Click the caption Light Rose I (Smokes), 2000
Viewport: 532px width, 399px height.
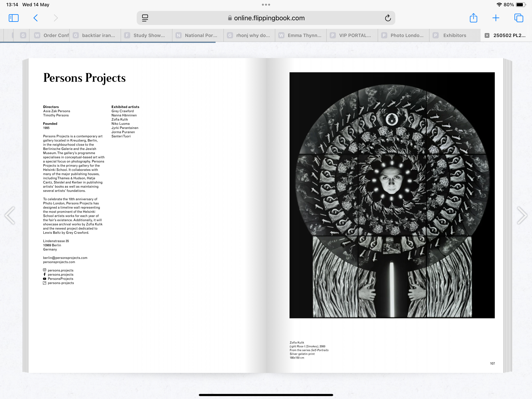click(x=307, y=346)
